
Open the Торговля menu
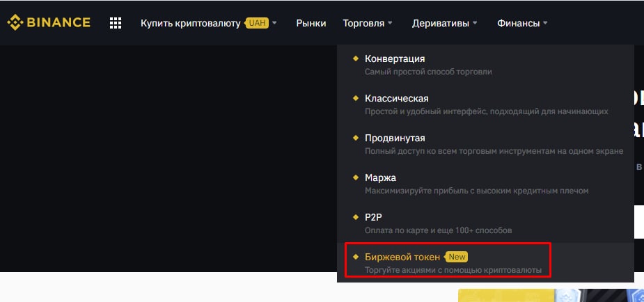pos(363,24)
